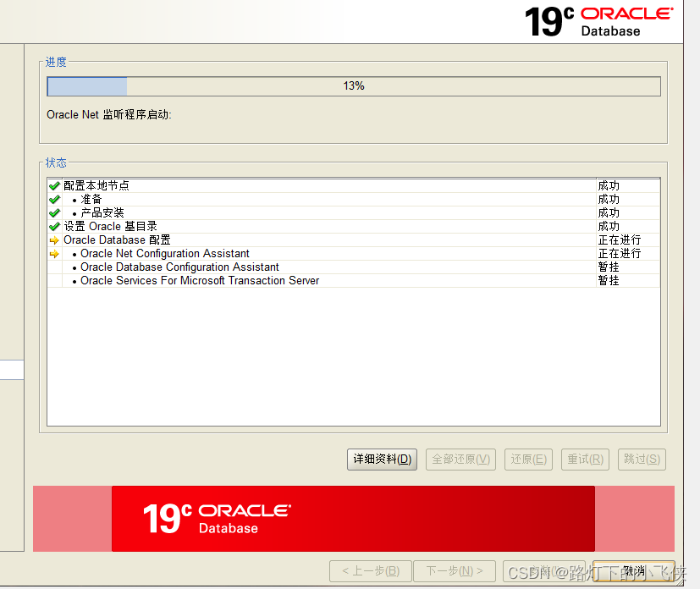Click the 全部还原(V) button
The image size is (700, 589).
click(460, 459)
